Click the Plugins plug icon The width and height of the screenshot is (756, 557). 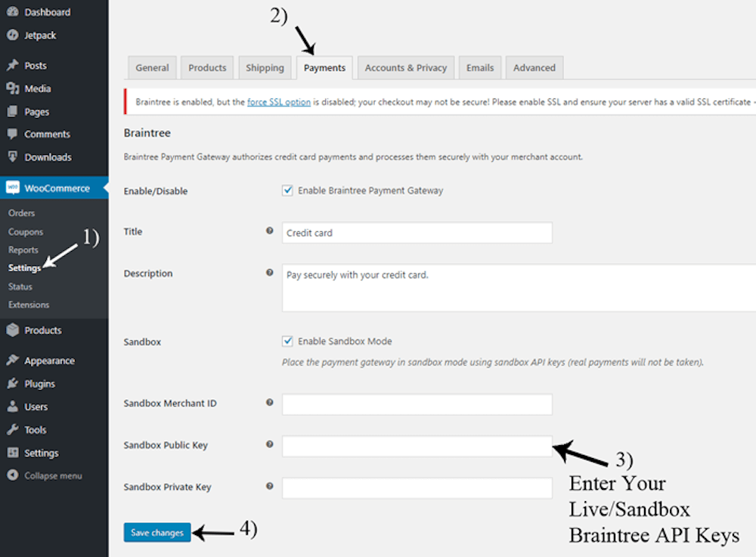click(x=13, y=383)
